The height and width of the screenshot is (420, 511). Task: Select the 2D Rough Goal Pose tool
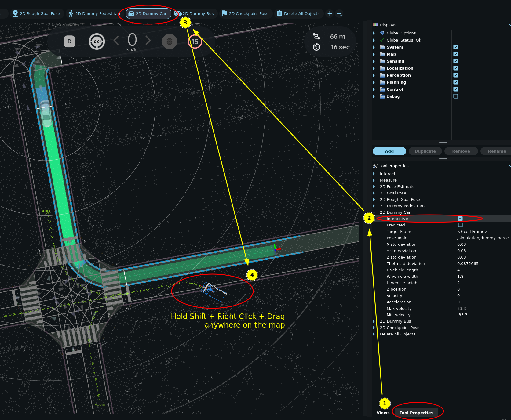[36, 14]
